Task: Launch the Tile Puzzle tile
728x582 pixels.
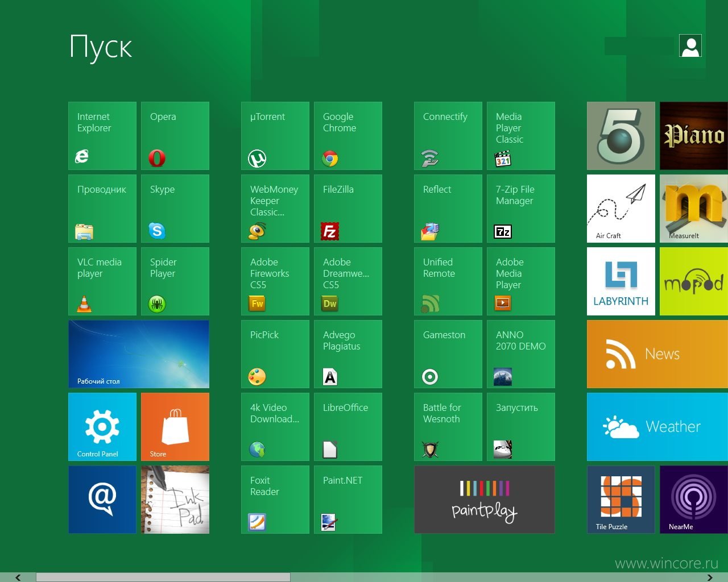Action: tap(621, 500)
